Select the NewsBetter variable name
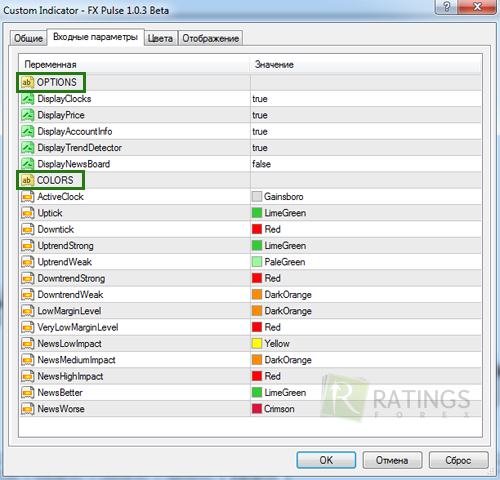Viewport: 500px width, 480px height. (60, 393)
